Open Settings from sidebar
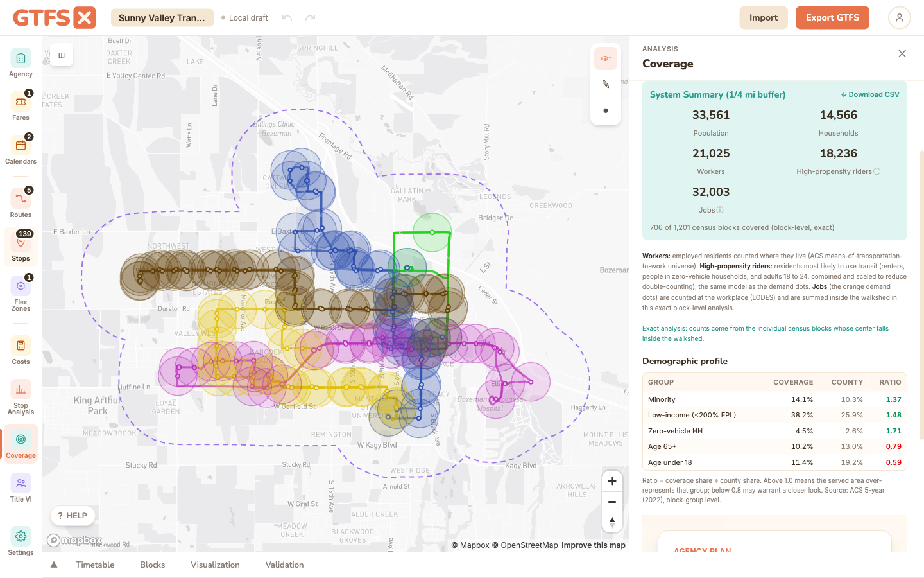Image resolution: width=924 pixels, height=578 pixels. [21, 541]
